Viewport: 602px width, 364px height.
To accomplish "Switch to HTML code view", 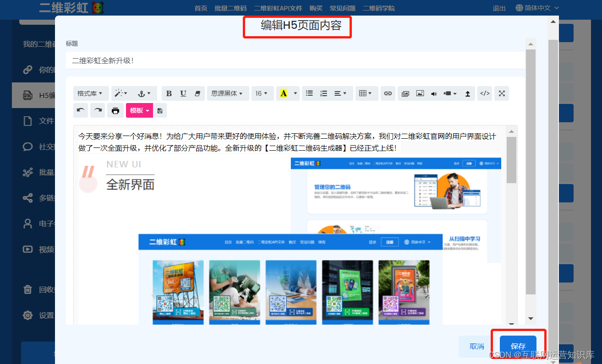I will coord(485,93).
